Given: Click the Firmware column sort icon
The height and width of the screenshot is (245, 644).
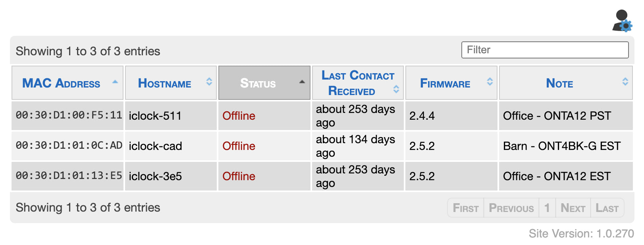Looking at the screenshot, I should pyautogui.click(x=489, y=82).
